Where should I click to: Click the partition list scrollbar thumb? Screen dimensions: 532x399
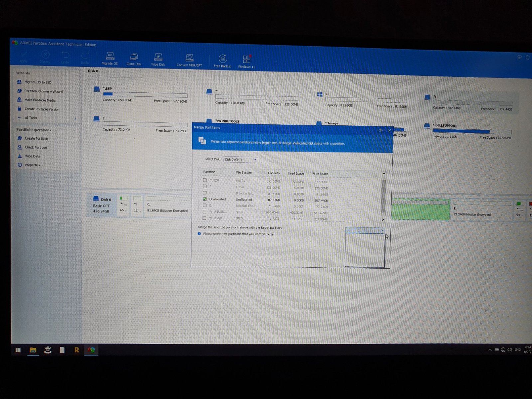click(x=383, y=196)
